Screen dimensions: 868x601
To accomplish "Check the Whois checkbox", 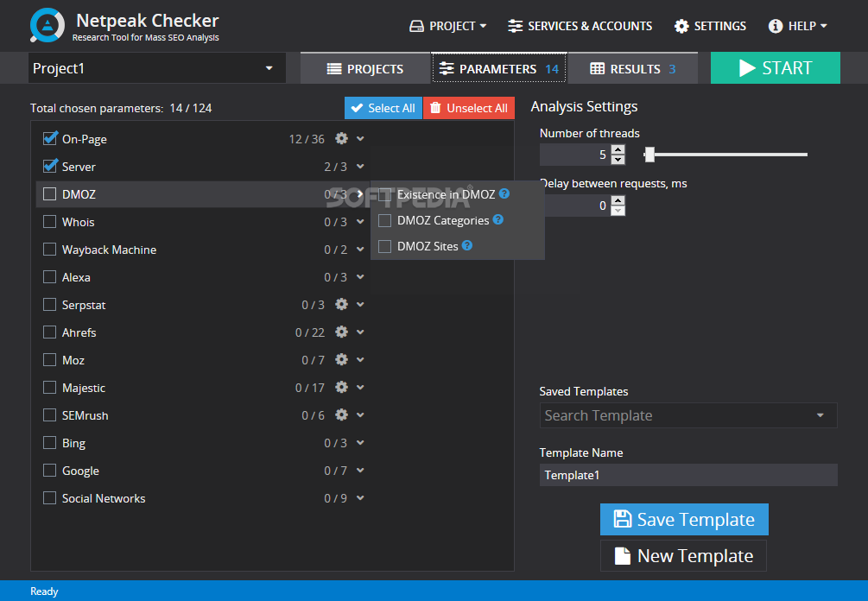I will (50, 221).
